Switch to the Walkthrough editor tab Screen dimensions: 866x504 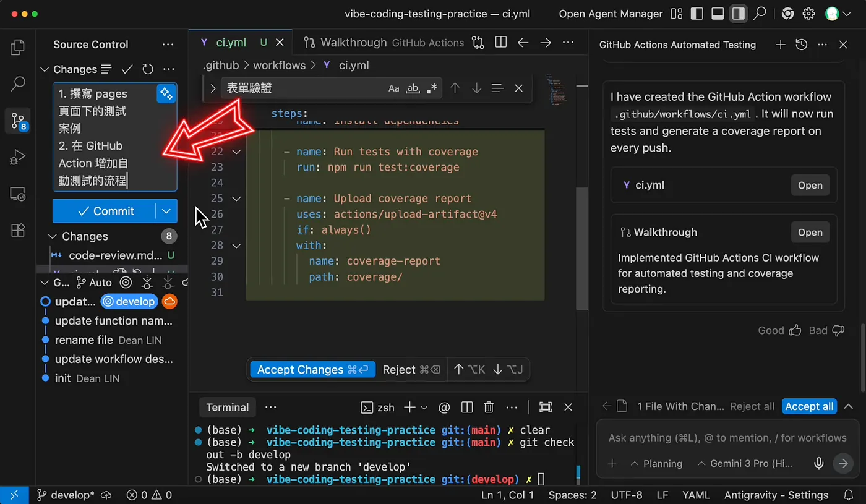384,43
